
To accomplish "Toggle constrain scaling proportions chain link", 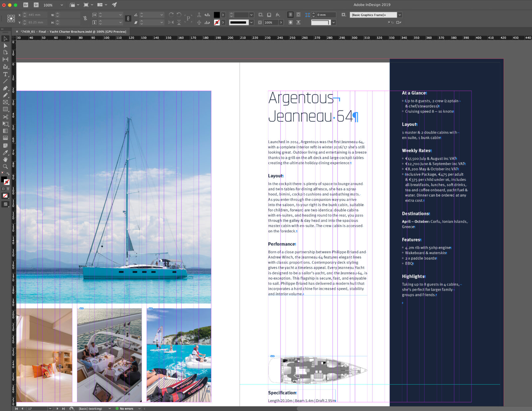I will [x=128, y=18].
